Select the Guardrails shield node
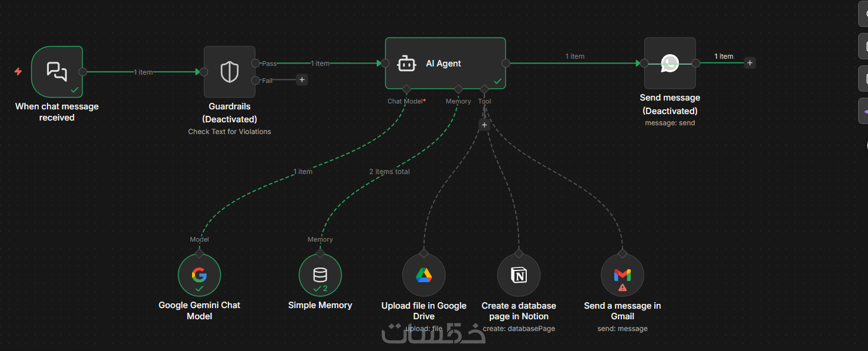The image size is (868, 351). pos(230,72)
